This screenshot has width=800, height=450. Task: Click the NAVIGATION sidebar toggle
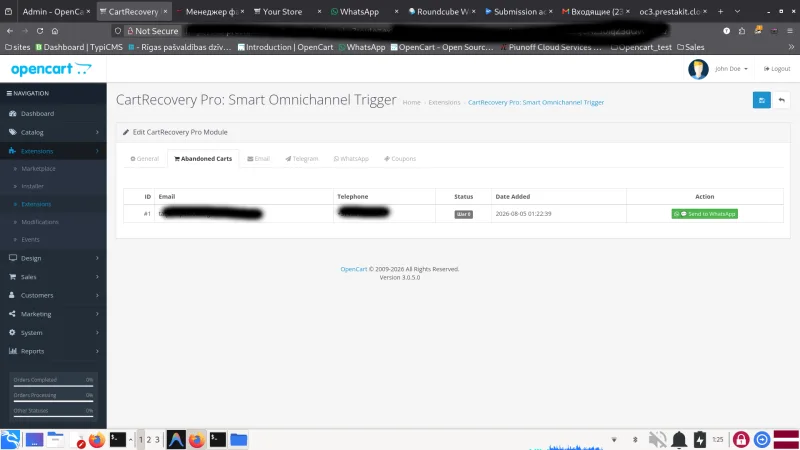pyautogui.click(x=28, y=93)
